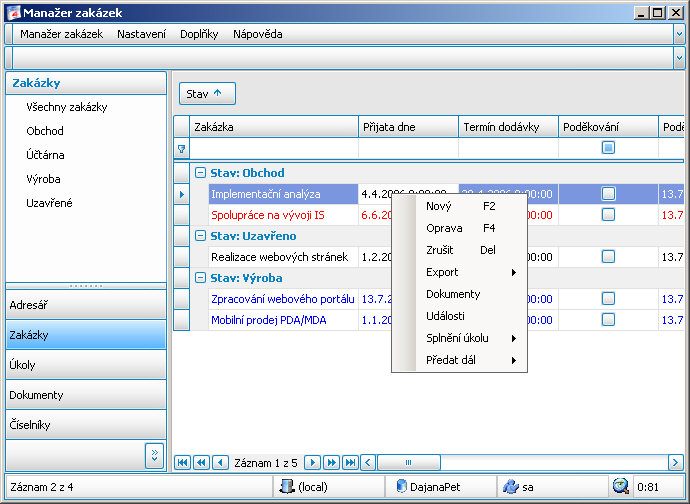690x504 pixels.
Task: Sort by the Zakázka column header
Action: pos(274,127)
